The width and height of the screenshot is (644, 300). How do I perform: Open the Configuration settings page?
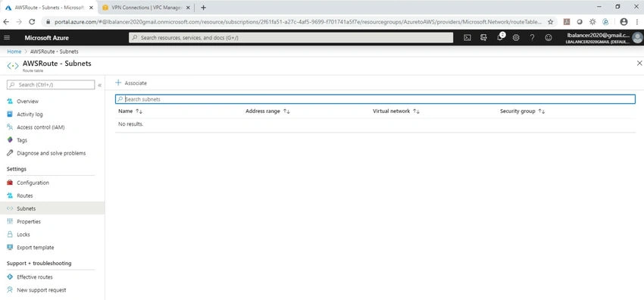33,183
